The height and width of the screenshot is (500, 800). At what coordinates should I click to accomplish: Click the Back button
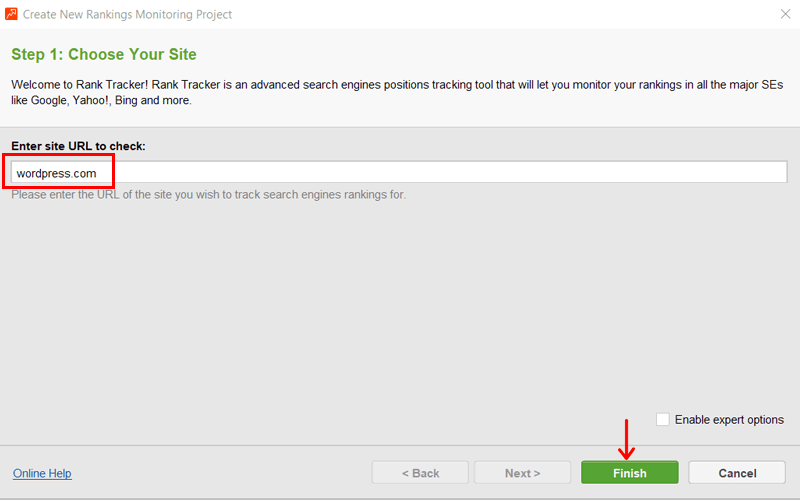(x=420, y=472)
